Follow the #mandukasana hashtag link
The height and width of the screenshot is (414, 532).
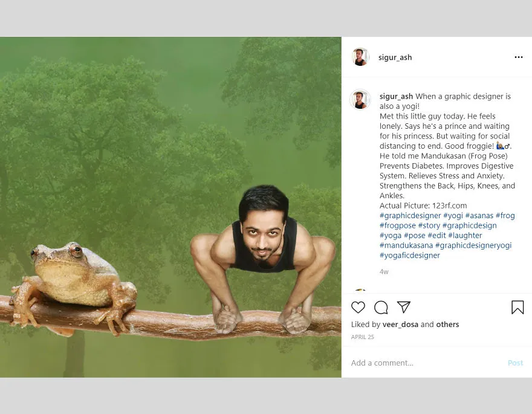[406, 245]
